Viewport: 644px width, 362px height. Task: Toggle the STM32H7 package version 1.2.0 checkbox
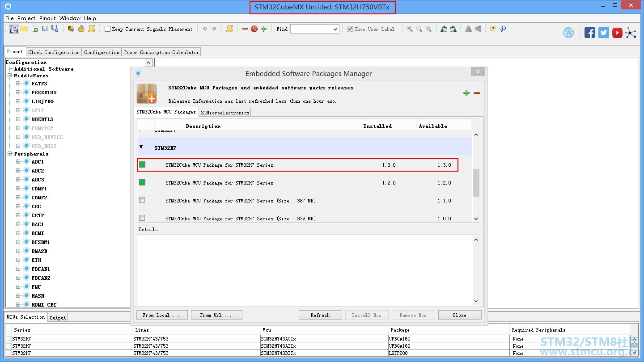point(142,182)
